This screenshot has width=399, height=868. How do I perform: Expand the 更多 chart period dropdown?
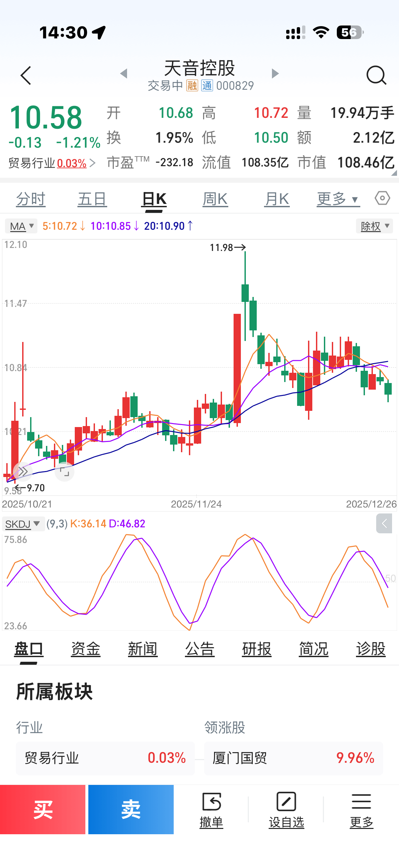(x=338, y=199)
